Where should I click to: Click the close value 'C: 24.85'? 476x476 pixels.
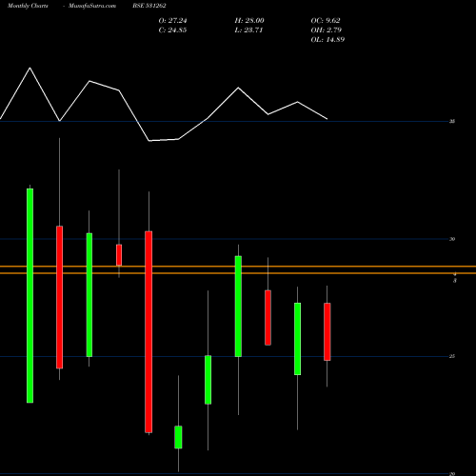(172, 30)
